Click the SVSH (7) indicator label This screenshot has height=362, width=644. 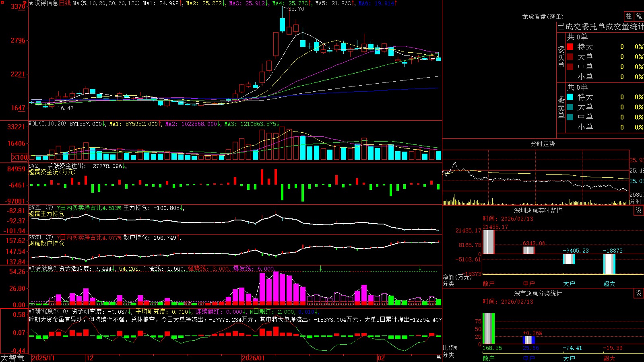pos(41,238)
